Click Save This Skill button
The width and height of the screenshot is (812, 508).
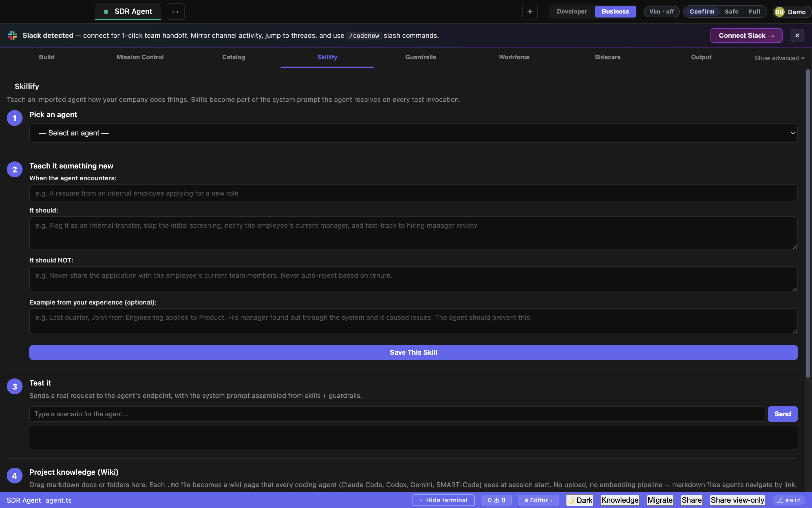(413, 352)
